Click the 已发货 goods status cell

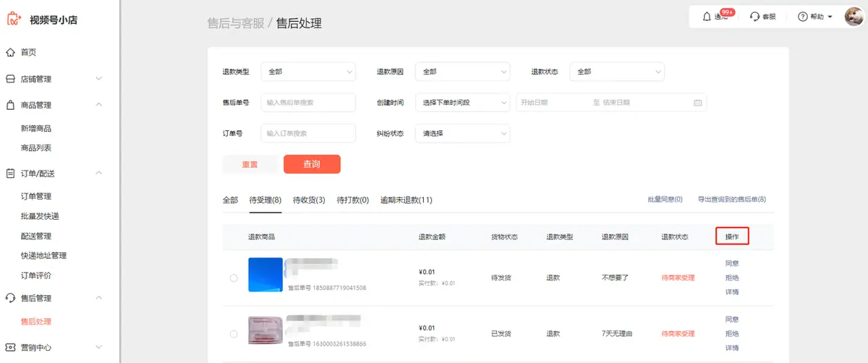(x=501, y=334)
